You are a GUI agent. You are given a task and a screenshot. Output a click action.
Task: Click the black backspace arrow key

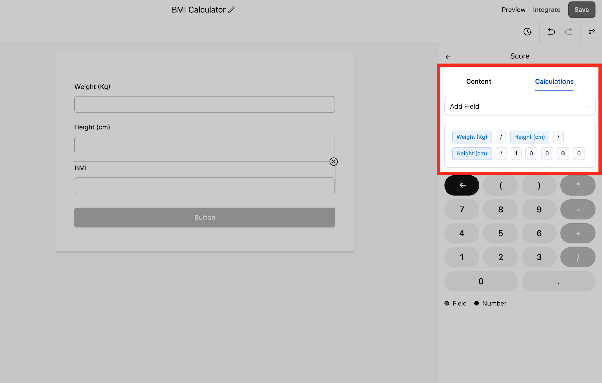462,185
